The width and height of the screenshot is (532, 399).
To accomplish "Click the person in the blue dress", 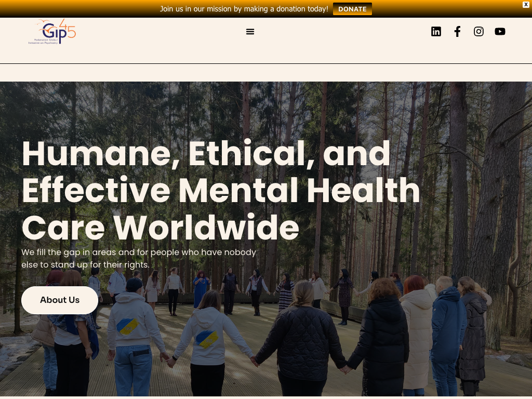I will coord(201,289).
